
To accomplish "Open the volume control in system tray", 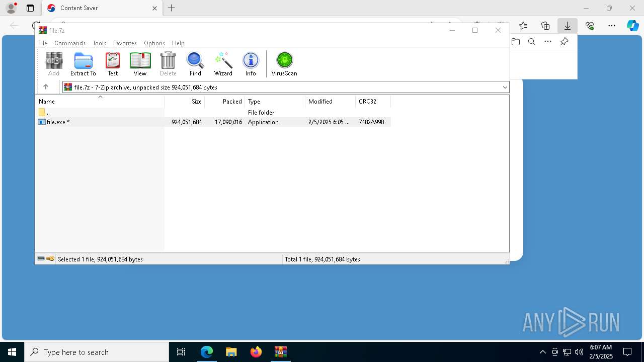I will pos(579,352).
